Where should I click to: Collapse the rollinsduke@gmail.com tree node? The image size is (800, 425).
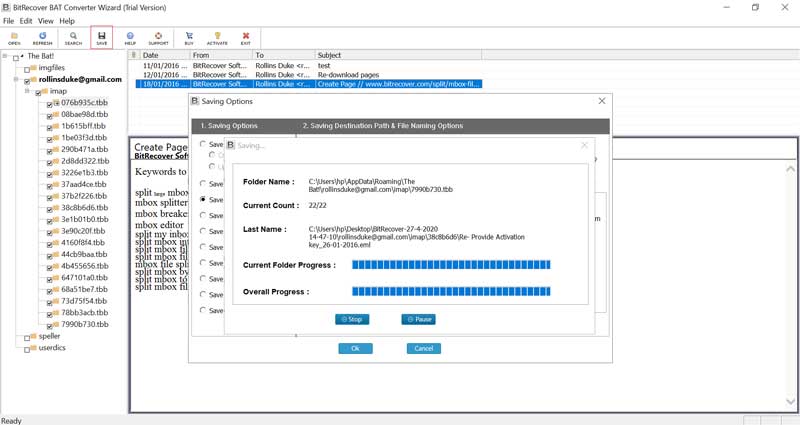16,79
